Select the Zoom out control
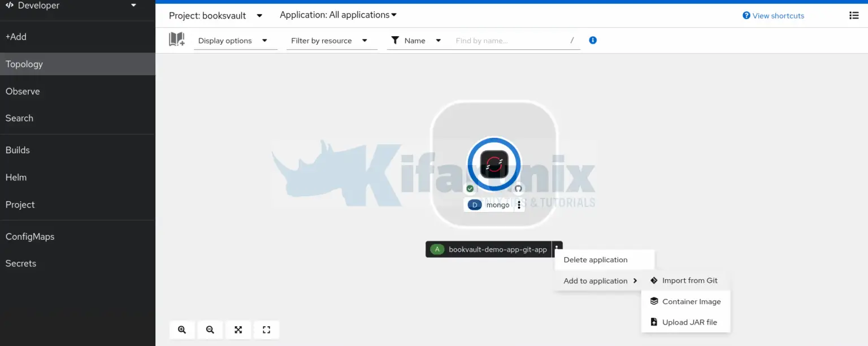The height and width of the screenshot is (346, 868). pyautogui.click(x=210, y=330)
